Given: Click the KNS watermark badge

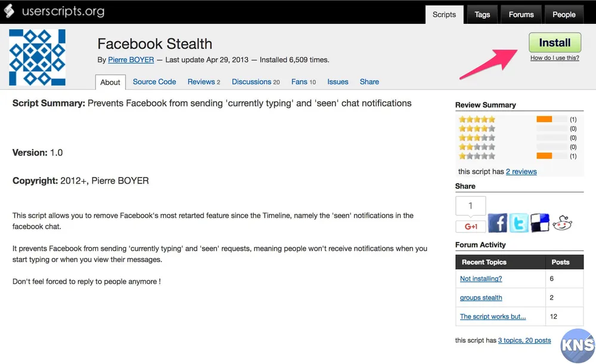Looking at the screenshot, I should coord(578,345).
